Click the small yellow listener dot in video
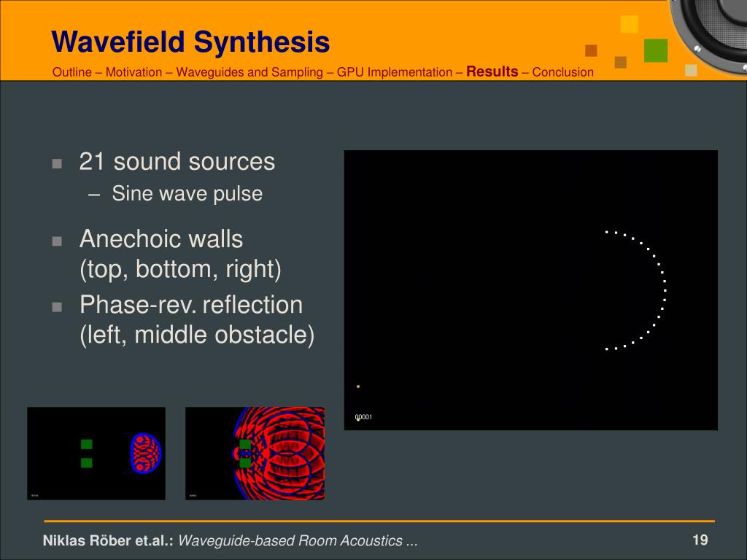This screenshot has height=560, width=747. coord(358,386)
